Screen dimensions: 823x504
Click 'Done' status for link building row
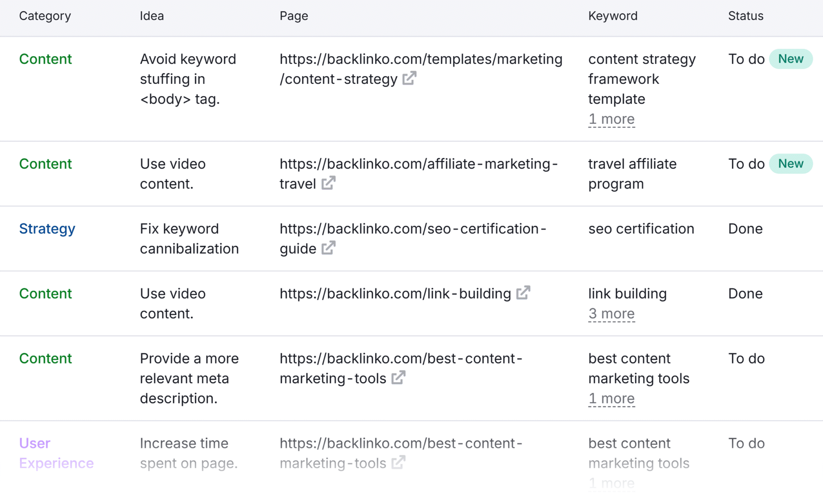(745, 294)
